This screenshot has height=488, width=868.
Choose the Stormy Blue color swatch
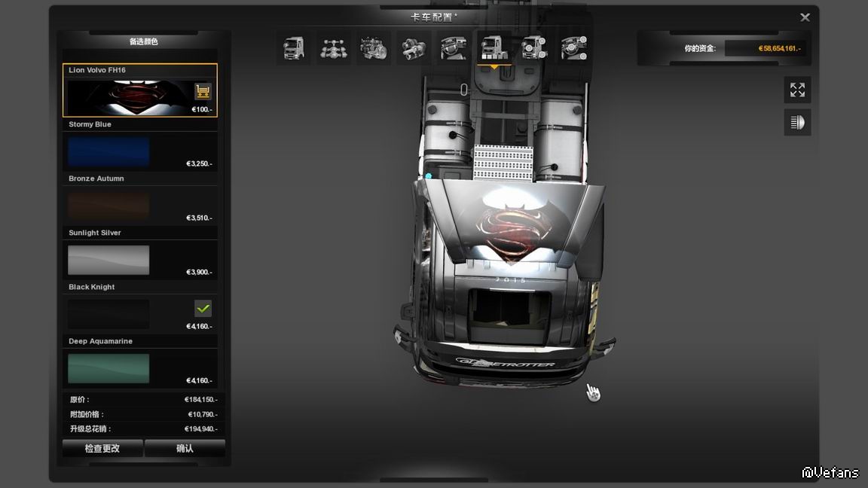click(108, 151)
